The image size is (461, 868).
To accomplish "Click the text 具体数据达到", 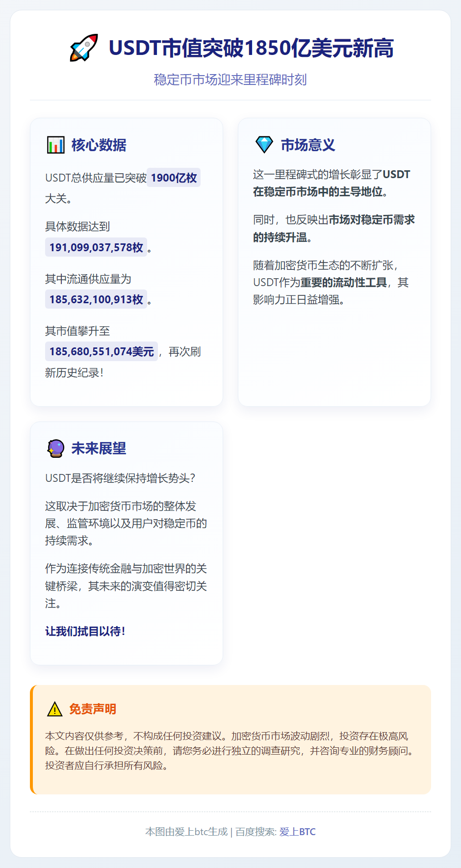I will coord(77,226).
